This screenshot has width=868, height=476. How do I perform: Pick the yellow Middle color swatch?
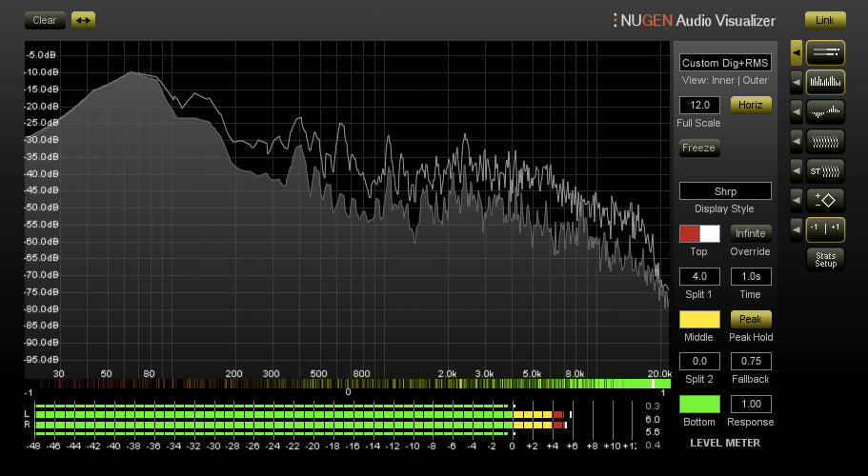[699, 319]
